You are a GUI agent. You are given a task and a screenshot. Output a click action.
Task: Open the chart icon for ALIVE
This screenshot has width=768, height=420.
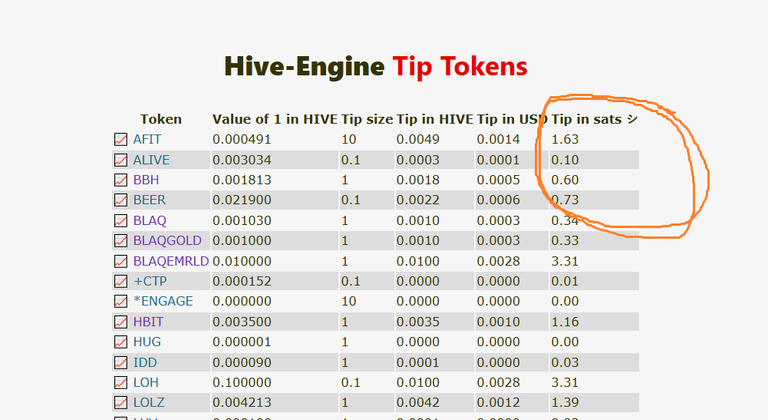[x=120, y=160]
